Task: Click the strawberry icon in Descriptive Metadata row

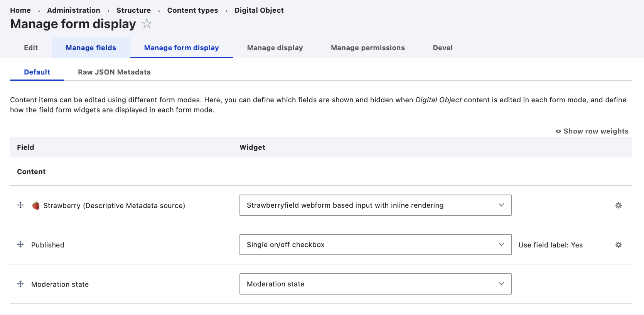Action: pos(36,205)
